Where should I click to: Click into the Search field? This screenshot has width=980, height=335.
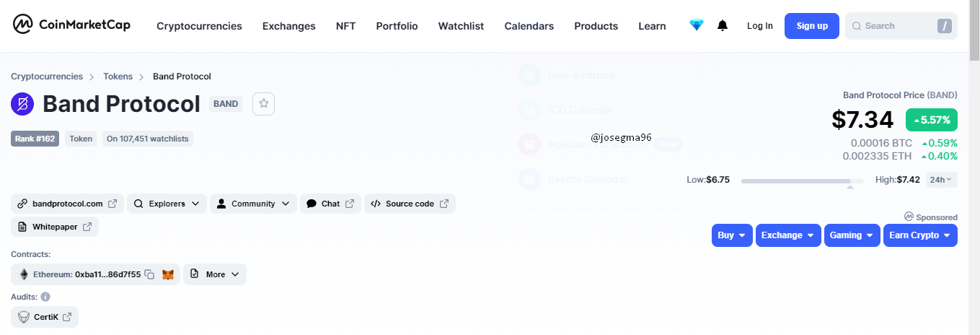click(901, 26)
